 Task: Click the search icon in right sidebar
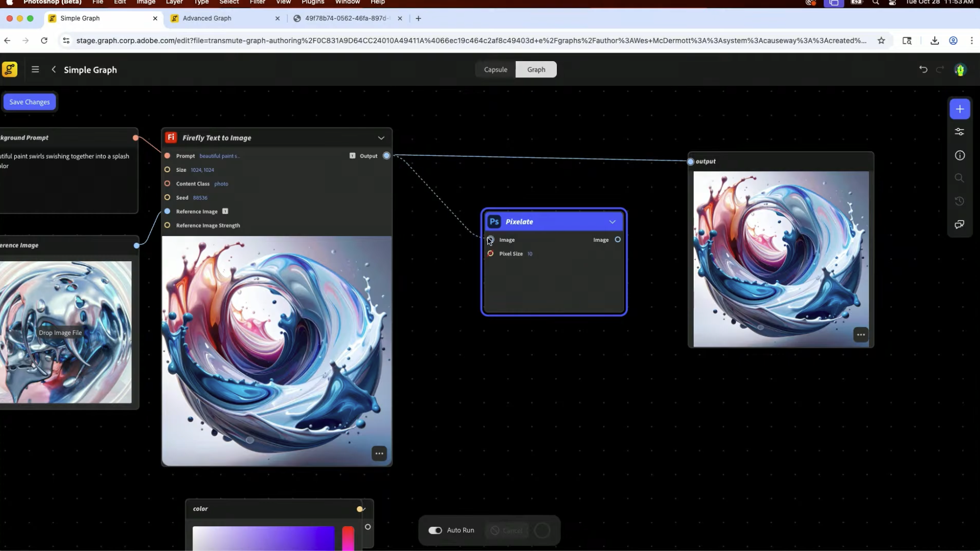(x=959, y=178)
